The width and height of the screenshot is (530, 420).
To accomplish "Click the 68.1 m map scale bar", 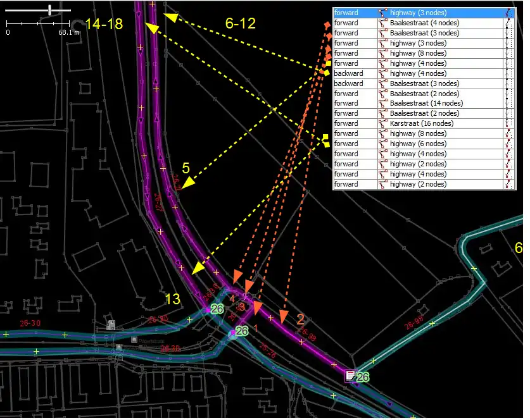I will 37,23.
